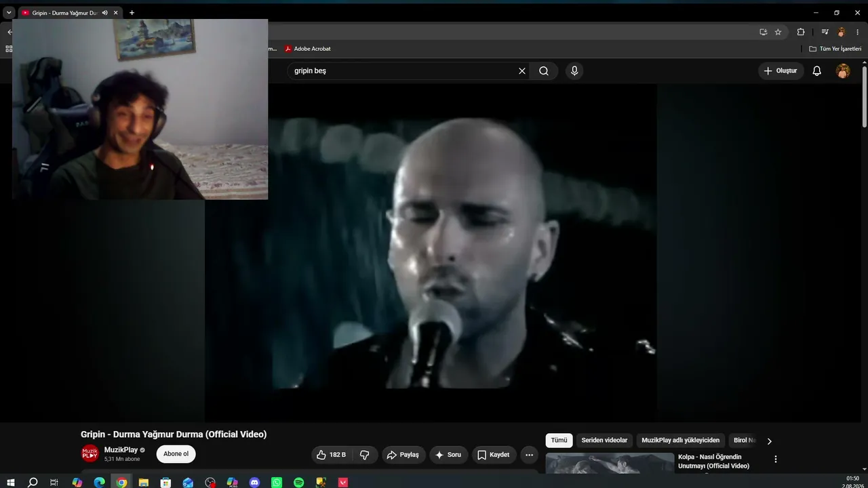Screen dimensions: 868x488
Task: Click the video title 'Gripin - Durma Yağmur Durma'
Action: pos(174,434)
